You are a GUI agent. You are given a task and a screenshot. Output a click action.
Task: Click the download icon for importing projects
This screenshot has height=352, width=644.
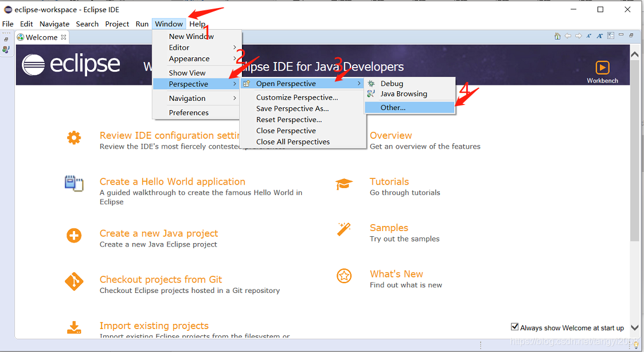[74, 327]
